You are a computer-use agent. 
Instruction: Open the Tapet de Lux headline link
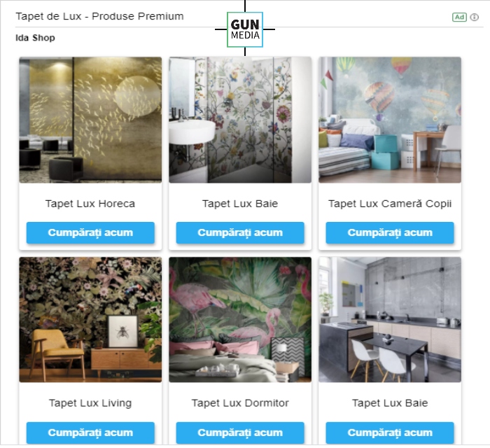99,16
